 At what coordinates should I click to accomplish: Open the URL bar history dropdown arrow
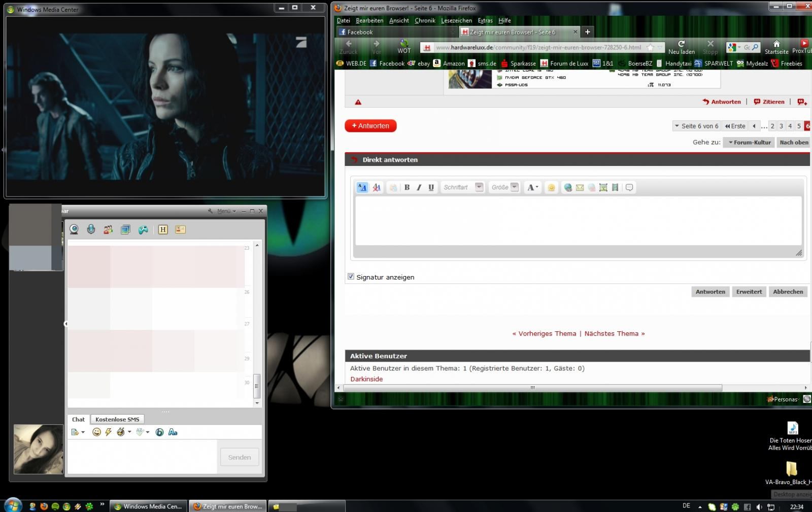(660, 47)
